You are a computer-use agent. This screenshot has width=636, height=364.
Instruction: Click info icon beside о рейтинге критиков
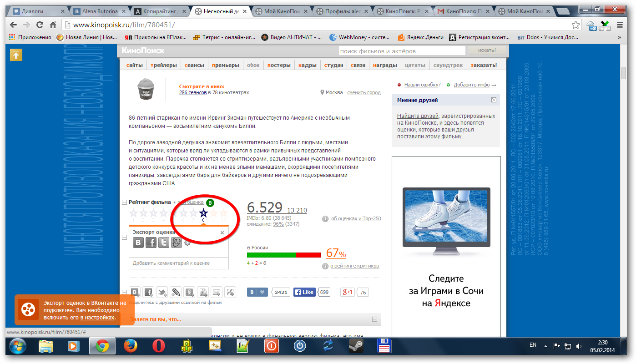tap(325, 266)
